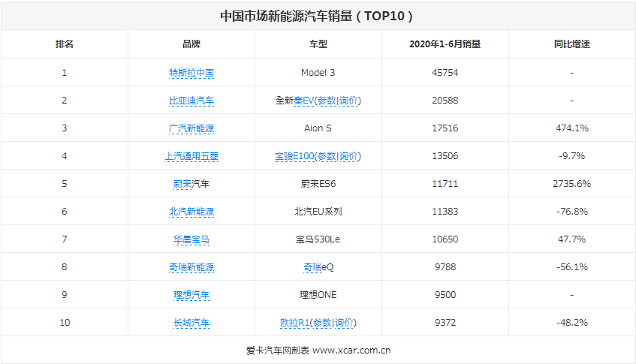The height and width of the screenshot is (364, 636).
Task: Open the 特斯拉中国 brand link
Action: point(191,73)
